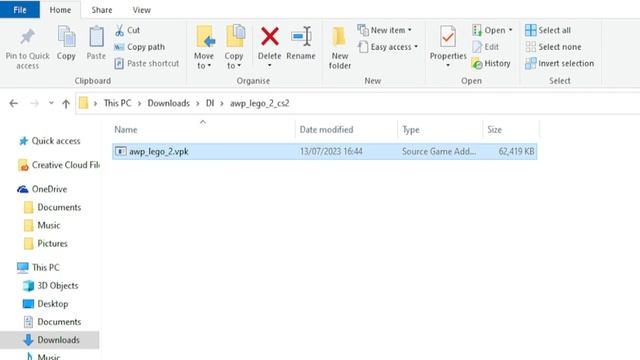Viewport: 640px width, 360px height.
Task: Click Edit in Open group
Action: [486, 47]
